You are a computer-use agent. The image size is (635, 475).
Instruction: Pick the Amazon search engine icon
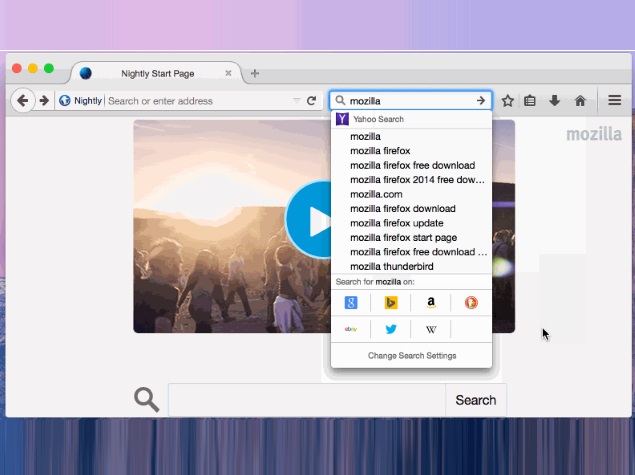point(431,303)
